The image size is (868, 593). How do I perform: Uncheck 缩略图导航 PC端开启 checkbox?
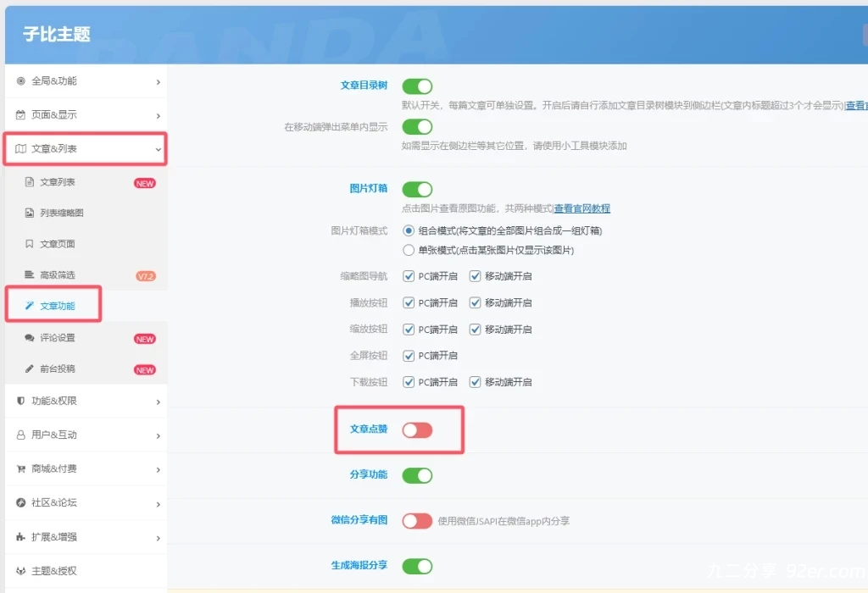(409, 276)
